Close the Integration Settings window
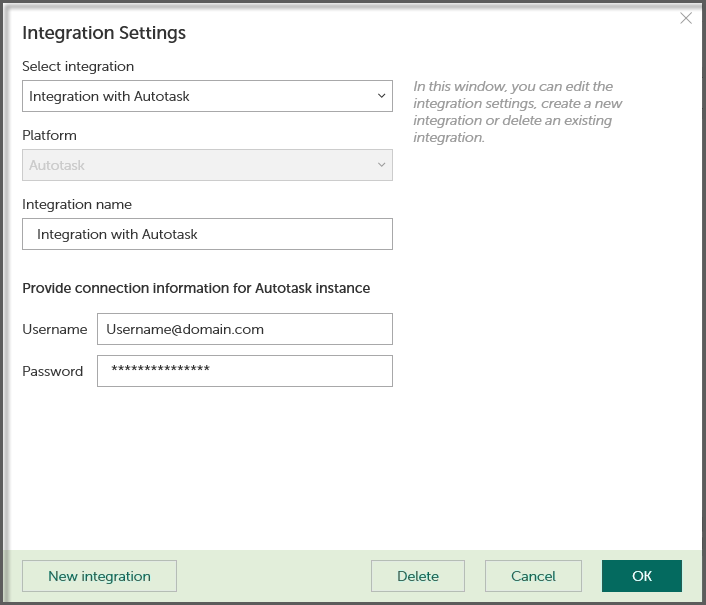 [x=686, y=18]
